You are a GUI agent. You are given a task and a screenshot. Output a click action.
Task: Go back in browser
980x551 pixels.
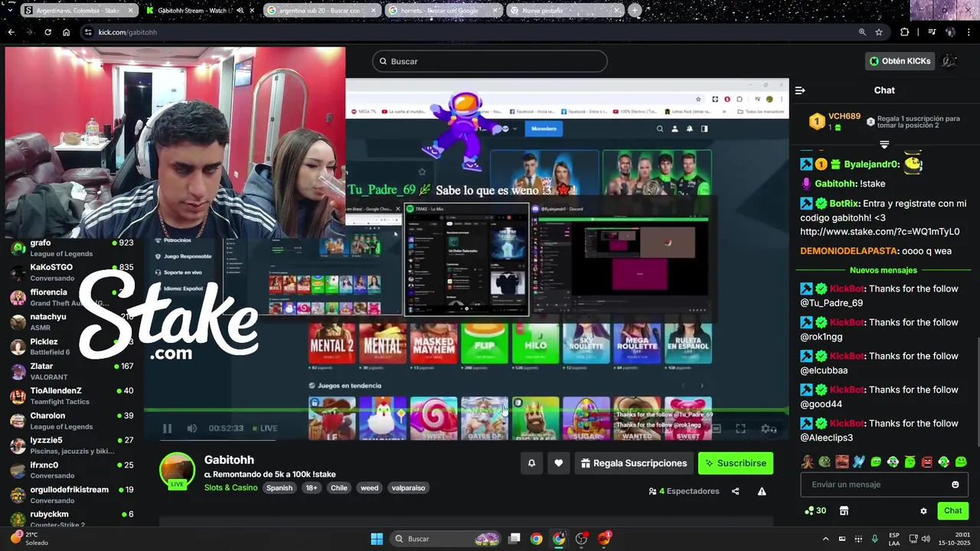pos(11,32)
